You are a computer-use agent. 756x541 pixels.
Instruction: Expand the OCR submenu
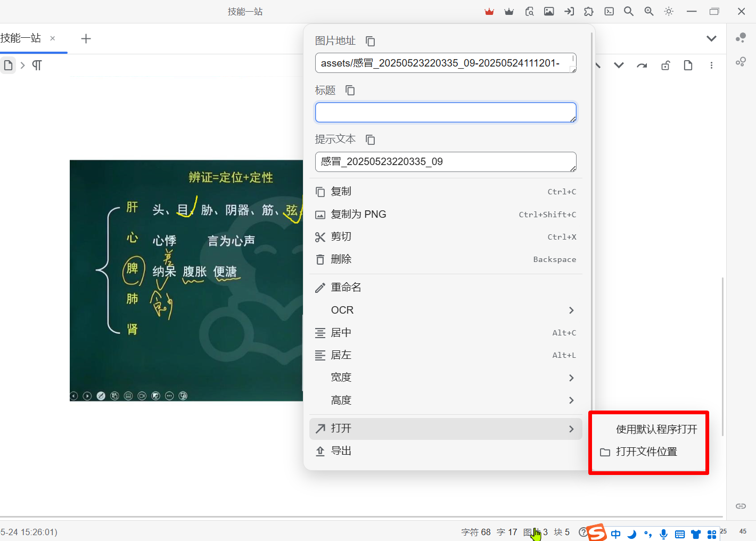click(446, 310)
